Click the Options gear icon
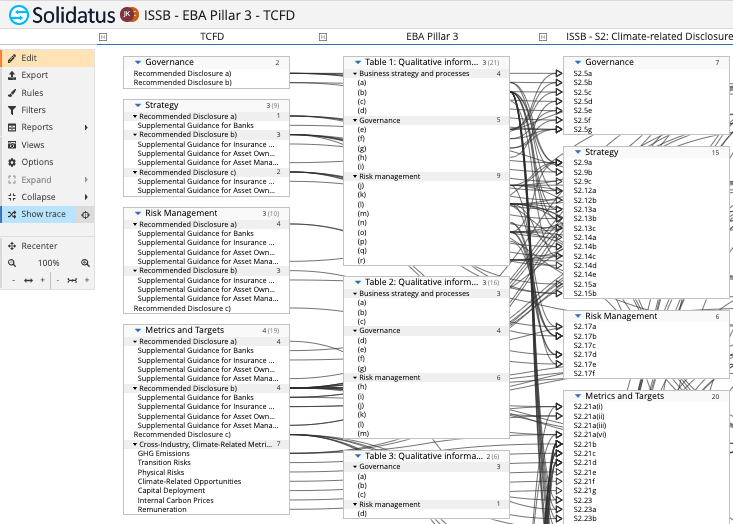733x524 pixels. coord(12,162)
